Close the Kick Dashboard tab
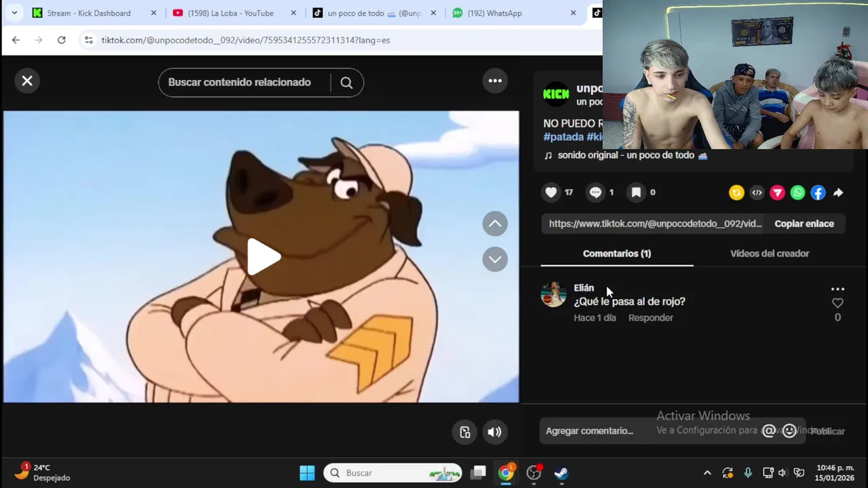Image resolution: width=868 pixels, height=488 pixels. (x=153, y=13)
